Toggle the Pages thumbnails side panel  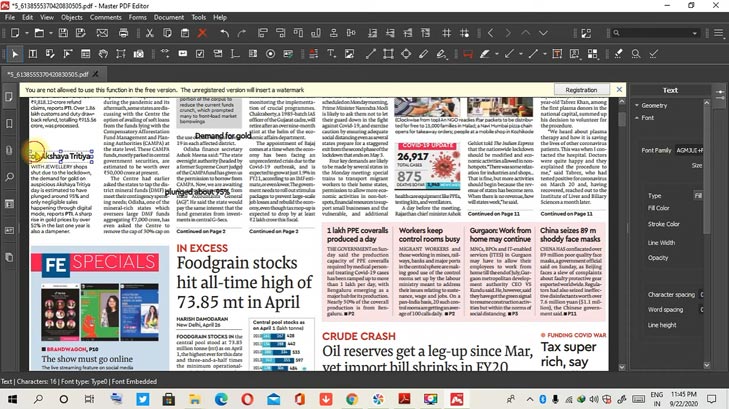tap(9, 97)
